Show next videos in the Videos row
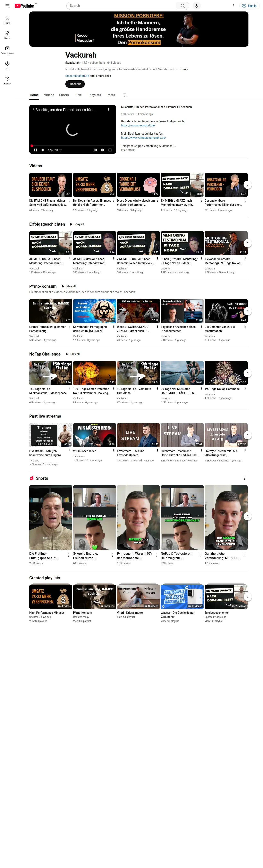Screen dimensions: 263x868 click(x=247, y=185)
